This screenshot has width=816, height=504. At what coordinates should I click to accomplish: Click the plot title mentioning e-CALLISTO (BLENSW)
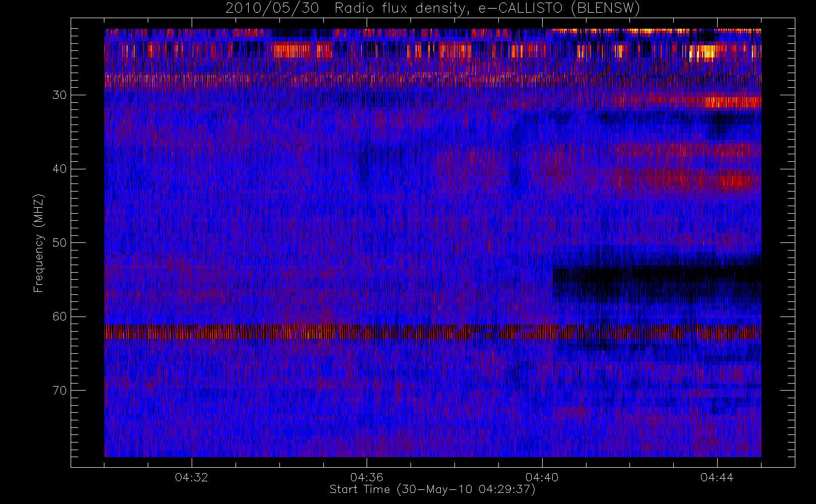[x=432, y=9]
